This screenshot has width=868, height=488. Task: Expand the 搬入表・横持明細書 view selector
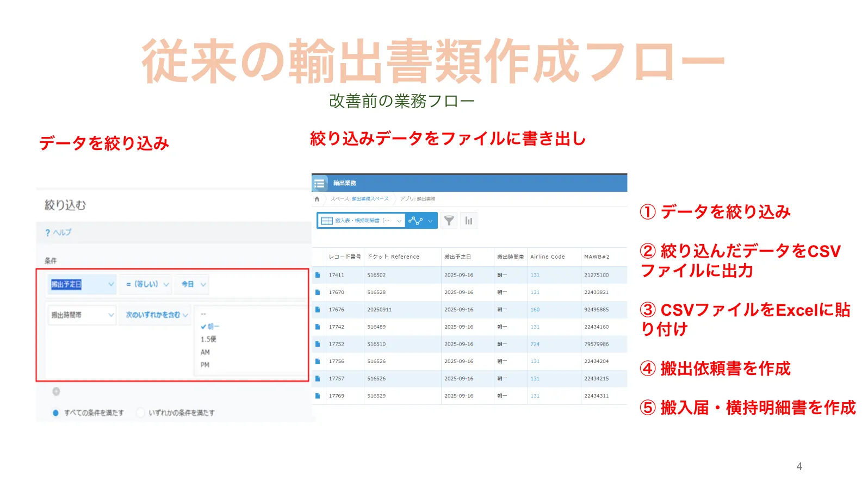coord(361,221)
